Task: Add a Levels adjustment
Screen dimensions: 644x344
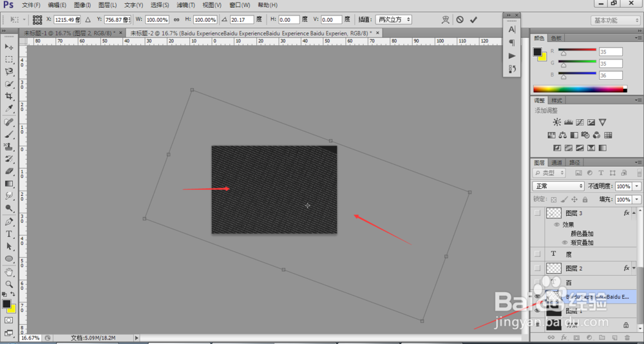Action: click(569, 122)
